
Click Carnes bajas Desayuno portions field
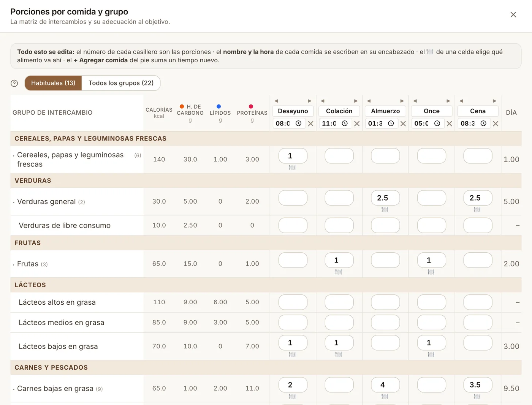click(293, 385)
